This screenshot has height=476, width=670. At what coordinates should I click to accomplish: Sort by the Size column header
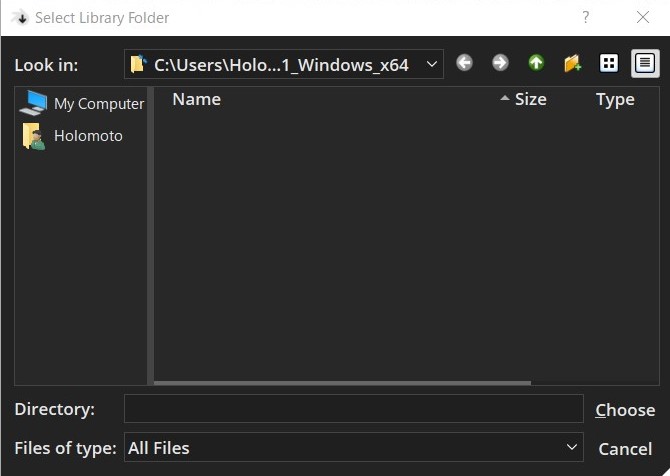point(530,99)
